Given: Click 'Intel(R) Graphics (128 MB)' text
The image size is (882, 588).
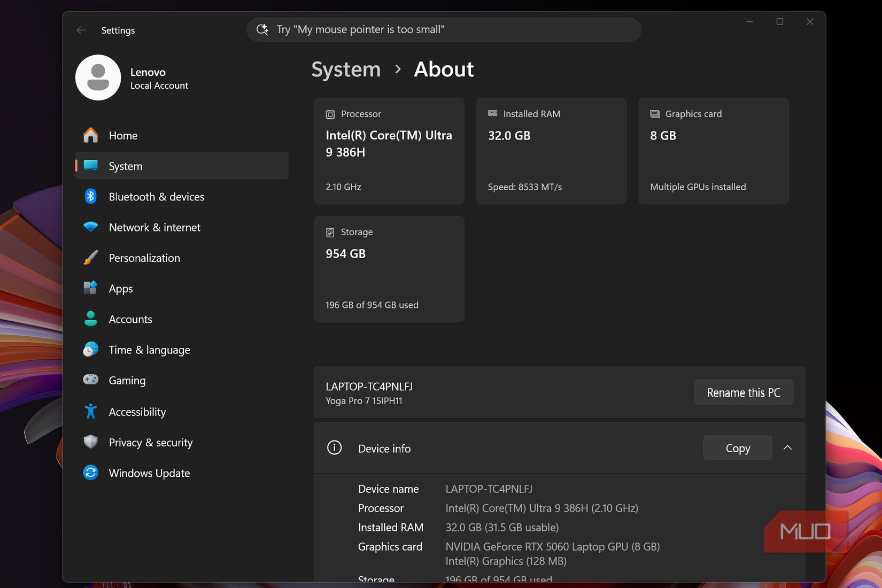Looking at the screenshot, I should click(506, 561).
